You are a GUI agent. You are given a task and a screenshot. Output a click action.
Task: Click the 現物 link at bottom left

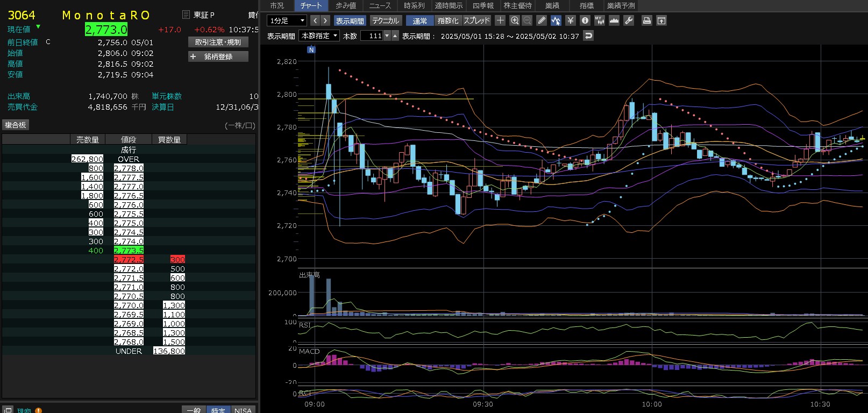coord(24,410)
